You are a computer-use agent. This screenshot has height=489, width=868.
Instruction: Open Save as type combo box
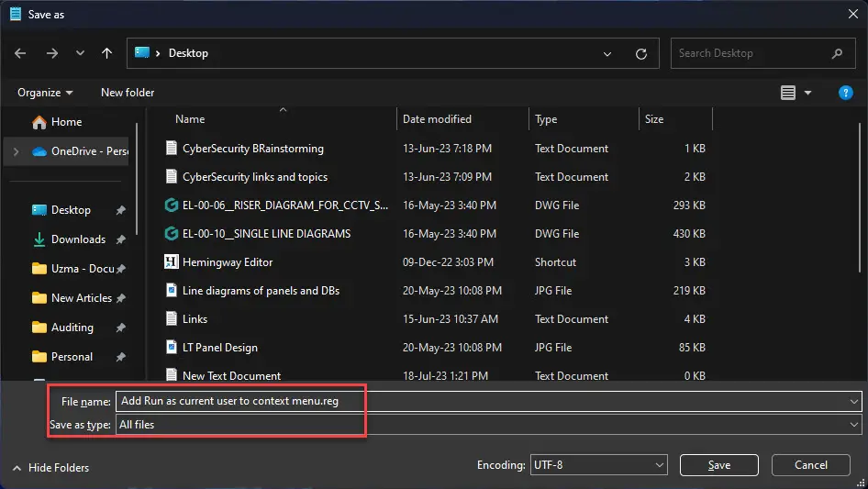488,425
